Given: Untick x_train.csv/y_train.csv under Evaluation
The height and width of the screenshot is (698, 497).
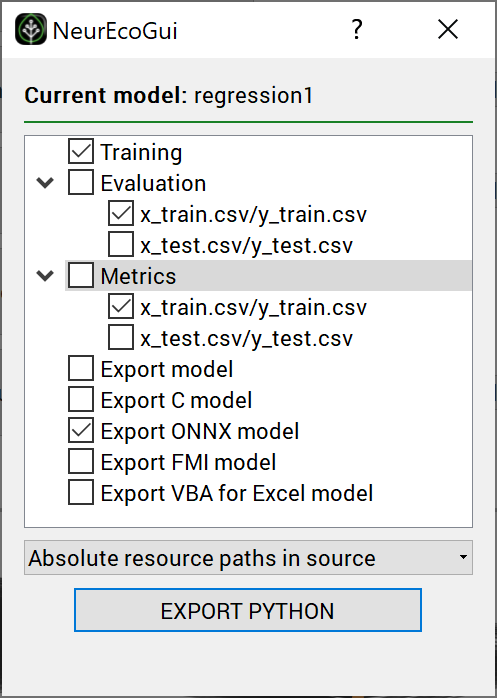Looking at the screenshot, I should (x=121, y=213).
